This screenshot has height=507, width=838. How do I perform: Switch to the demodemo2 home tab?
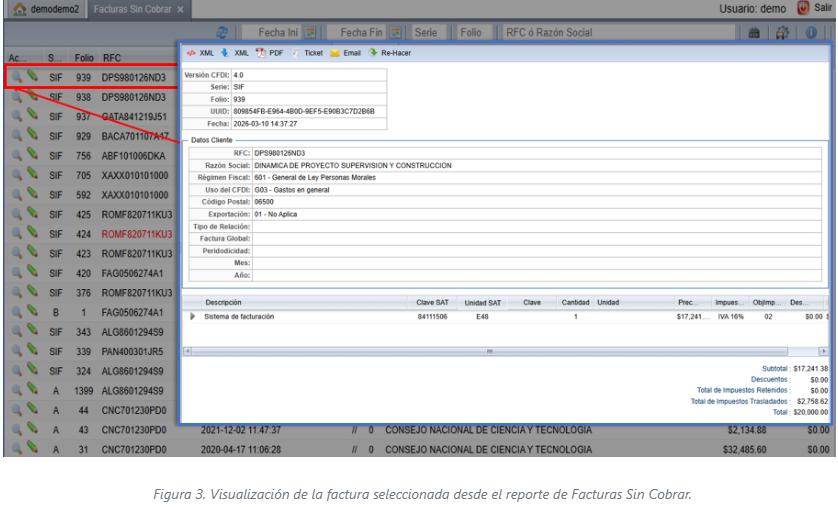coord(48,9)
